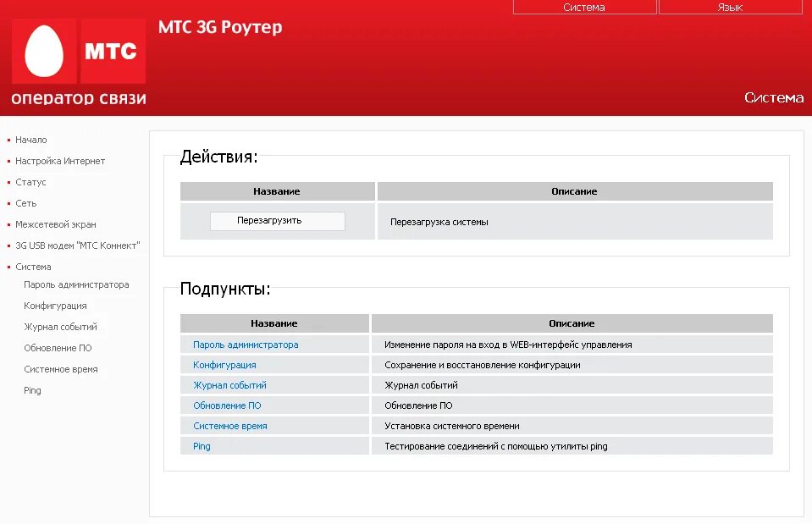Click Тестирование соединений ping description
Screen dimensions: 812x524
pyautogui.click(x=495, y=446)
